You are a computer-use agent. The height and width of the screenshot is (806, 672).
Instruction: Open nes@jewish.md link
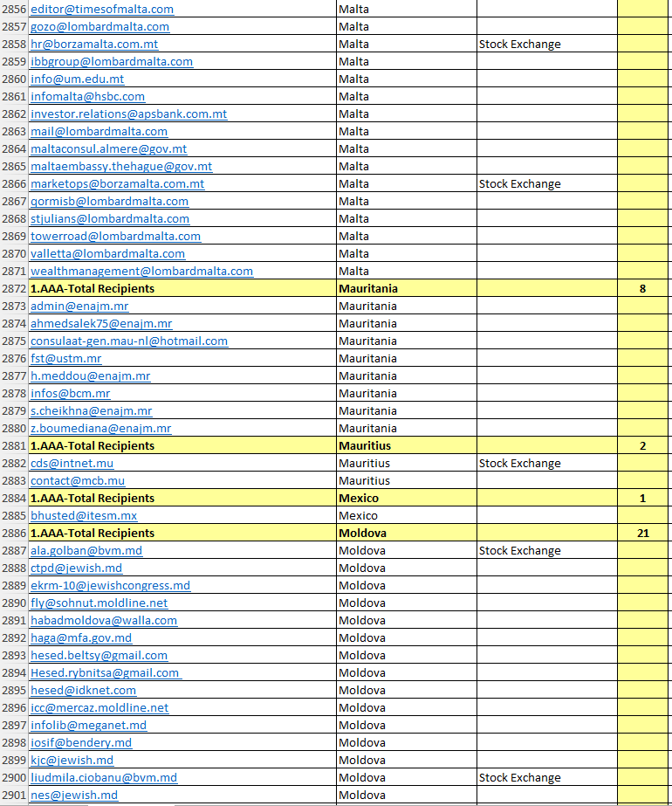[74, 796]
